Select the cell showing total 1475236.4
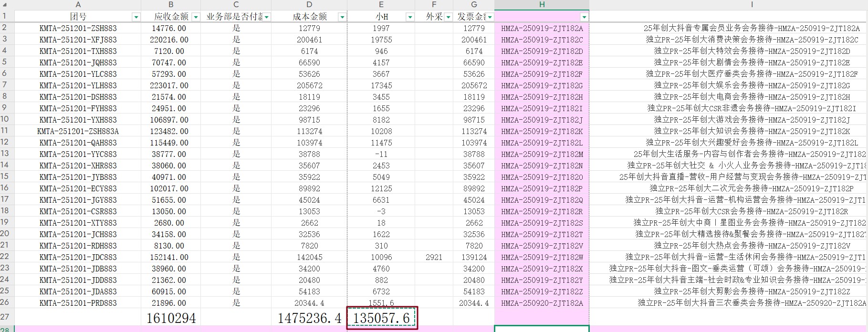Viewport: 868px width, 332px height. [x=309, y=318]
